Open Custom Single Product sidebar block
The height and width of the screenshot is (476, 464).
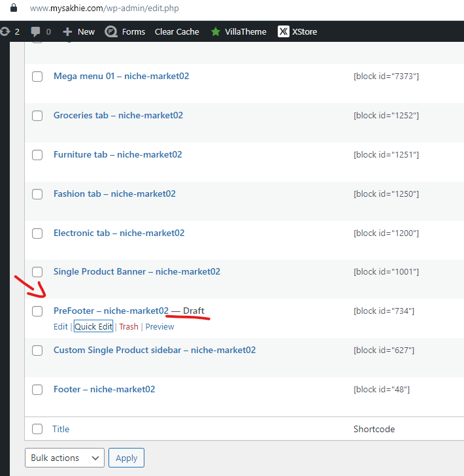point(155,350)
